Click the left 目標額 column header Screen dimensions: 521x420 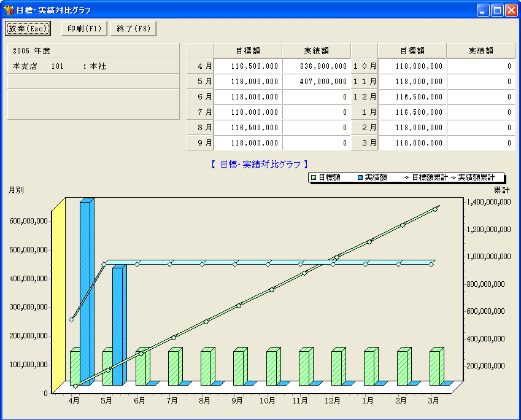[x=248, y=50]
